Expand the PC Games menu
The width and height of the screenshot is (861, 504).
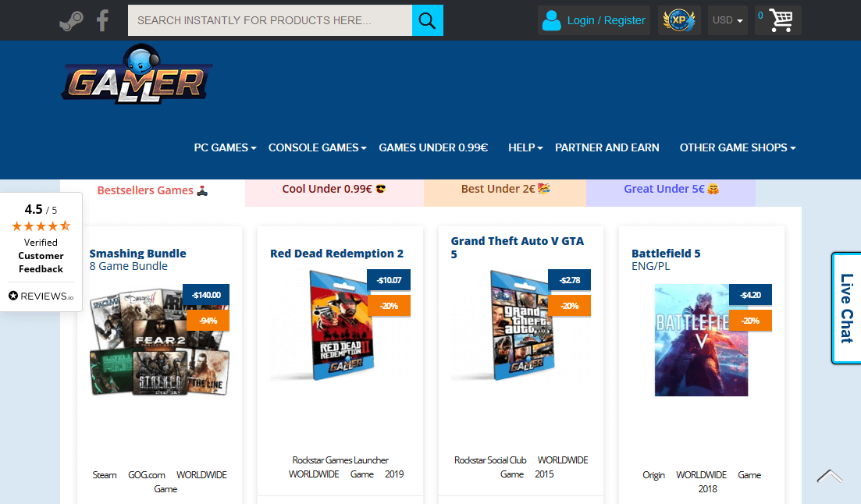click(x=225, y=147)
